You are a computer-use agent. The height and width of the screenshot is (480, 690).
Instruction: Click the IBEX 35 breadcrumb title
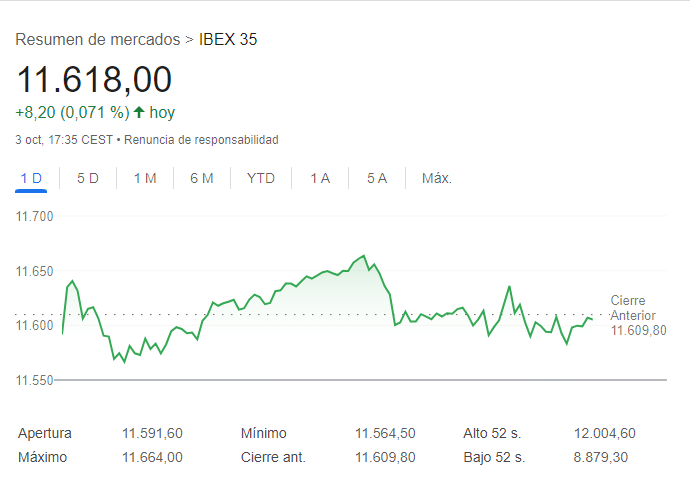click(x=229, y=40)
